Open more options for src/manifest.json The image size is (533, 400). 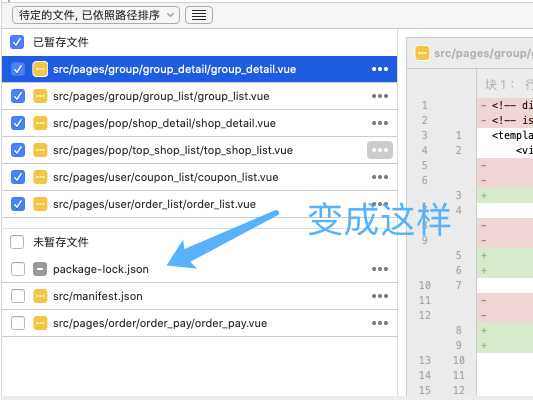[380, 296]
